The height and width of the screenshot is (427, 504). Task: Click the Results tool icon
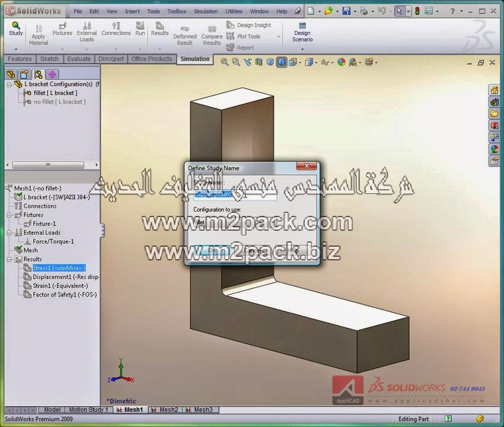tap(160, 29)
